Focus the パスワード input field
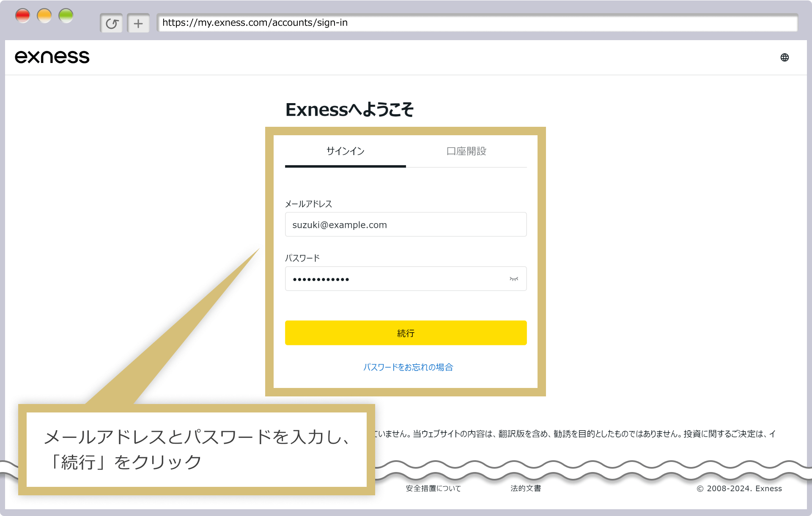The image size is (812, 516). coord(406,278)
